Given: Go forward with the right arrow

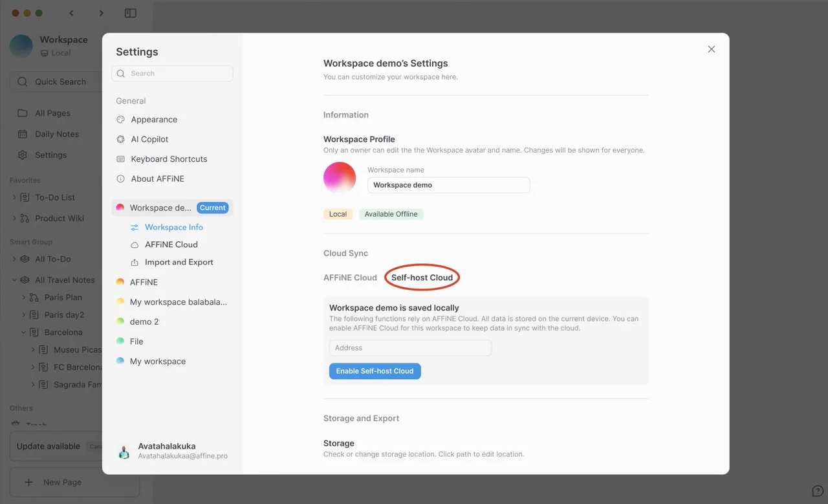Looking at the screenshot, I should pos(101,13).
